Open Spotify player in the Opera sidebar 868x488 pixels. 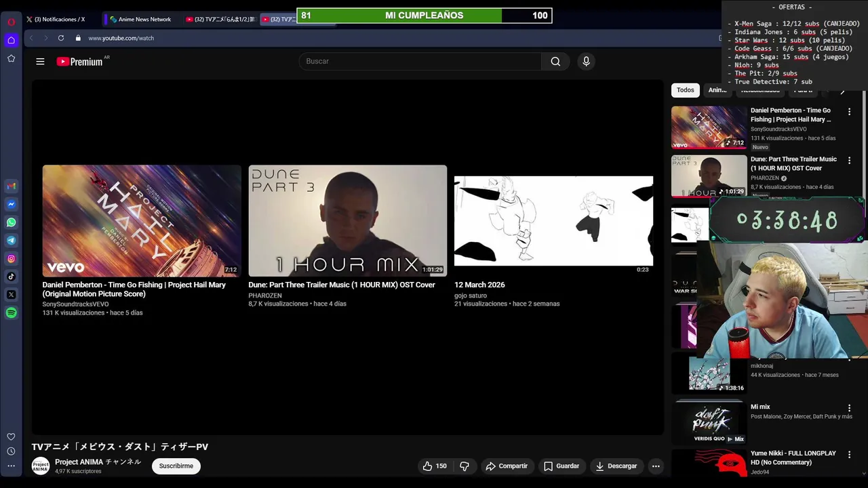[11, 312]
